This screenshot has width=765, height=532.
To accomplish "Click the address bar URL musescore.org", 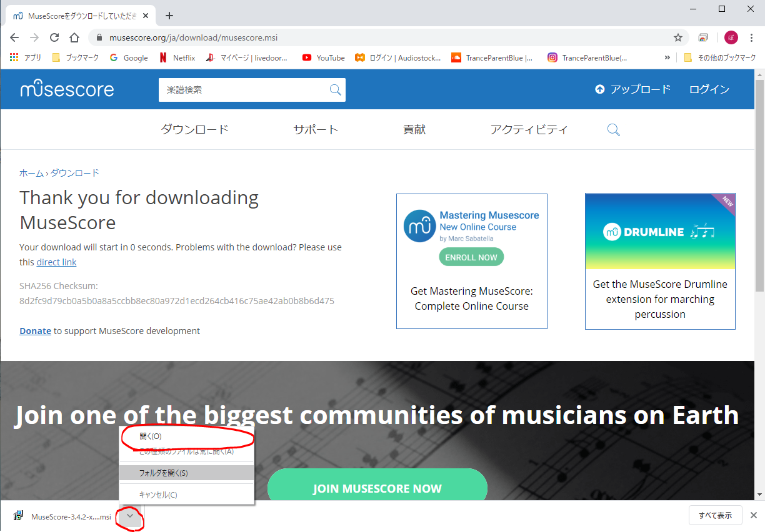I will [x=193, y=37].
